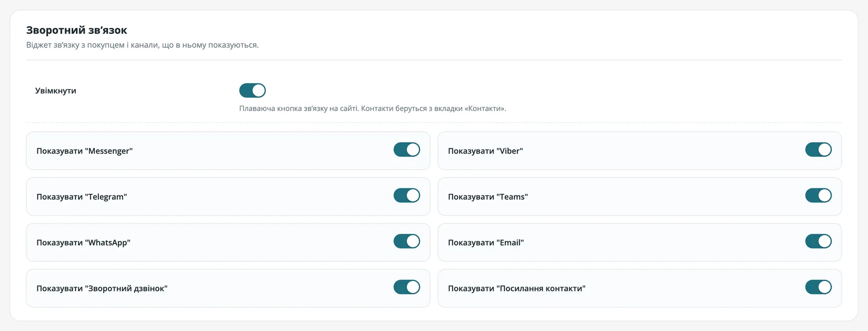Image resolution: width=868 pixels, height=331 pixels.
Task: Click the "Увімкнути" label text
Action: point(56,91)
